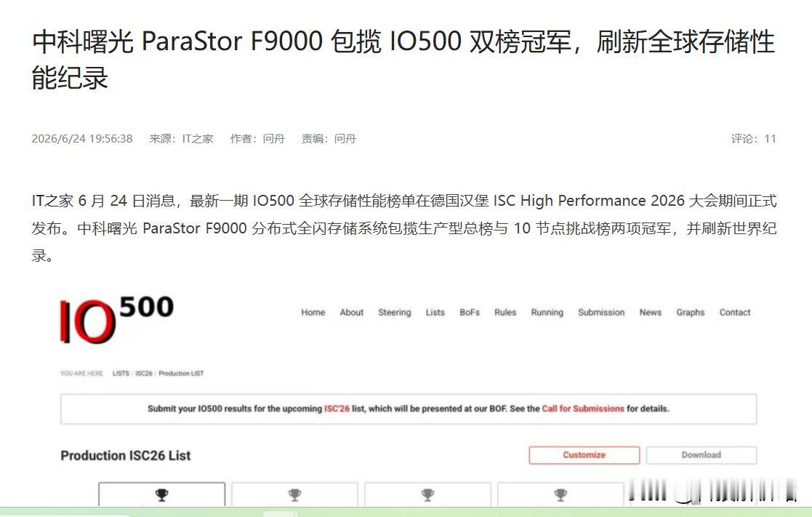812x517 pixels.
Task: Click the 评论: 11 comments count
Action: (x=754, y=139)
